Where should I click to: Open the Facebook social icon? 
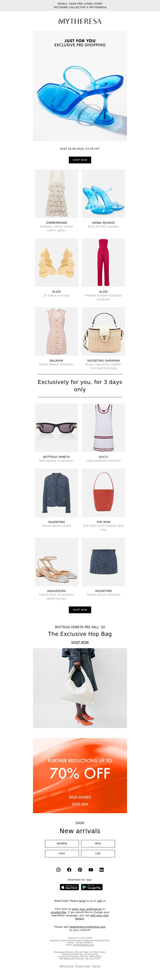point(69,870)
